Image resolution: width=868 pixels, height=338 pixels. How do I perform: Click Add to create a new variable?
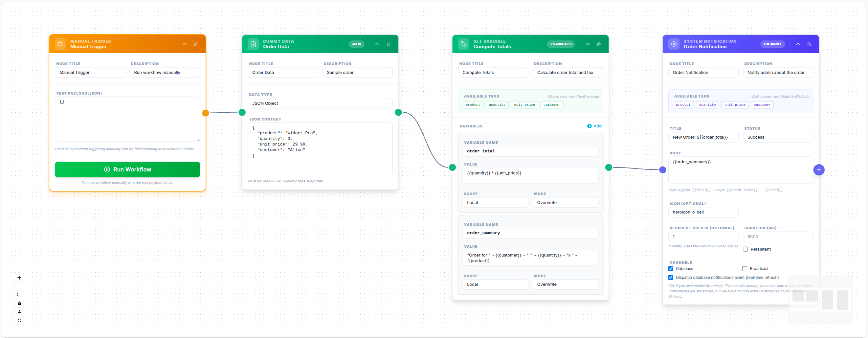pyautogui.click(x=594, y=126)
